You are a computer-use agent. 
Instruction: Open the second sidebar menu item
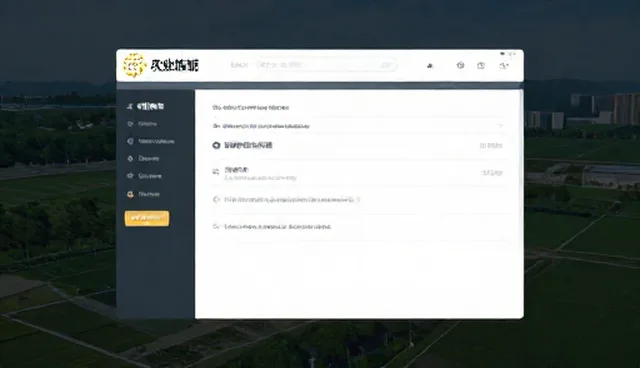point(142,124)
